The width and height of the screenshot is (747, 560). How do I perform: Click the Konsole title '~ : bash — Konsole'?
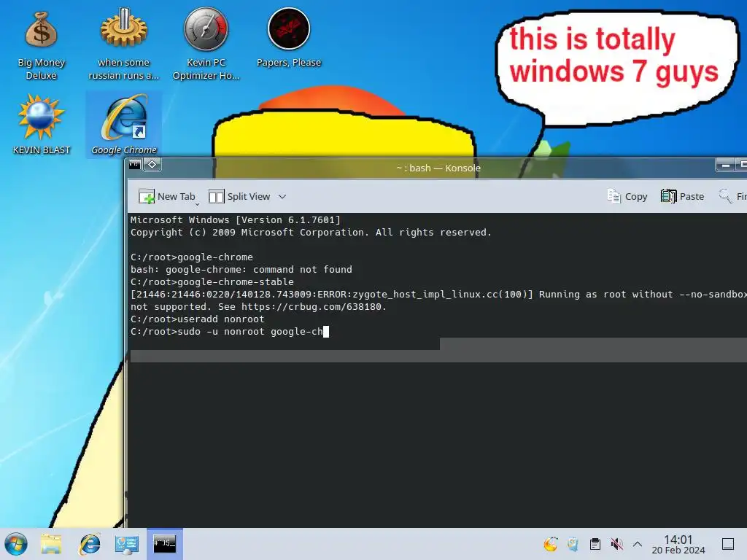pyautogui.click(x=438, y=168)
